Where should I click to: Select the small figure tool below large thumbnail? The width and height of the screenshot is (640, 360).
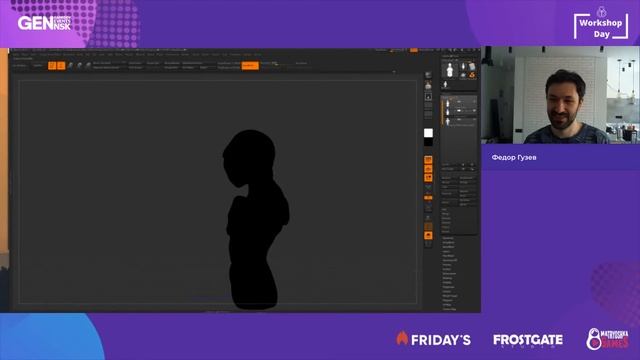[x=446, y=84]
